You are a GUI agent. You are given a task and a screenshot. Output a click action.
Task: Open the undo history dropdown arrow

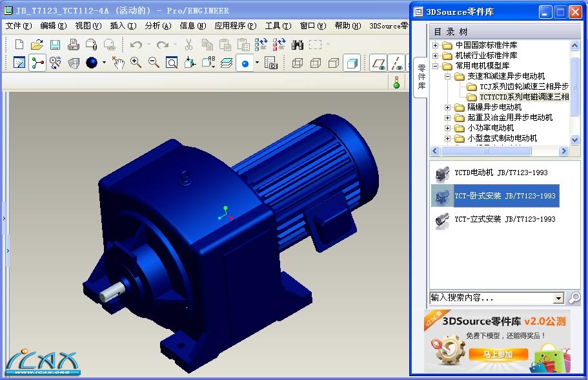(148, 45)
